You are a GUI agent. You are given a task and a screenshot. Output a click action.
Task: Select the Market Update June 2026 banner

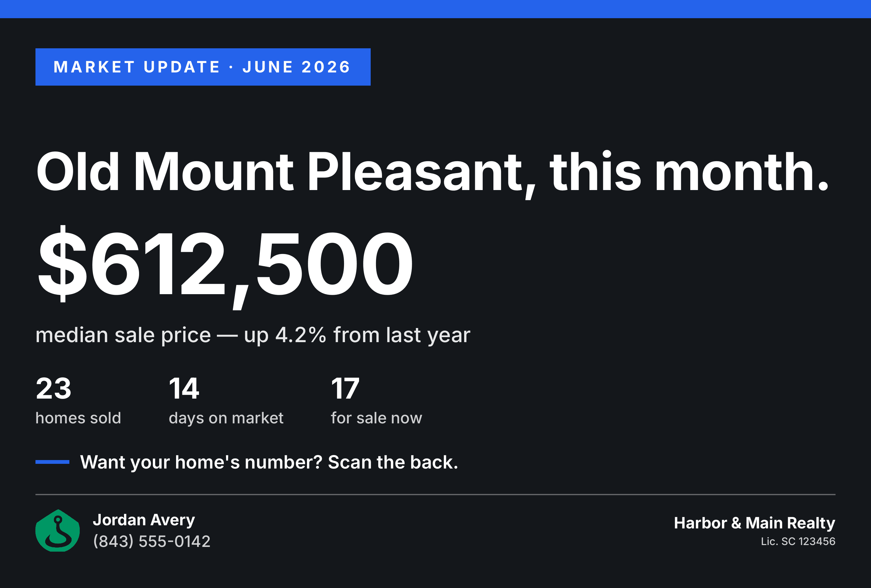203,67
